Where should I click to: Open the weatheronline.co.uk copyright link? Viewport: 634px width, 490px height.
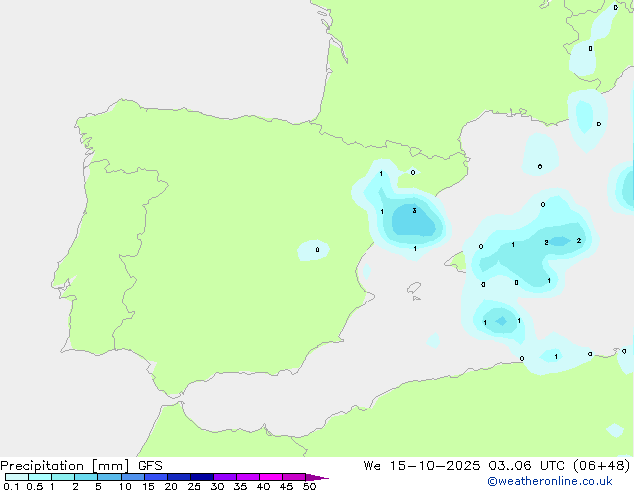(550, 481)
